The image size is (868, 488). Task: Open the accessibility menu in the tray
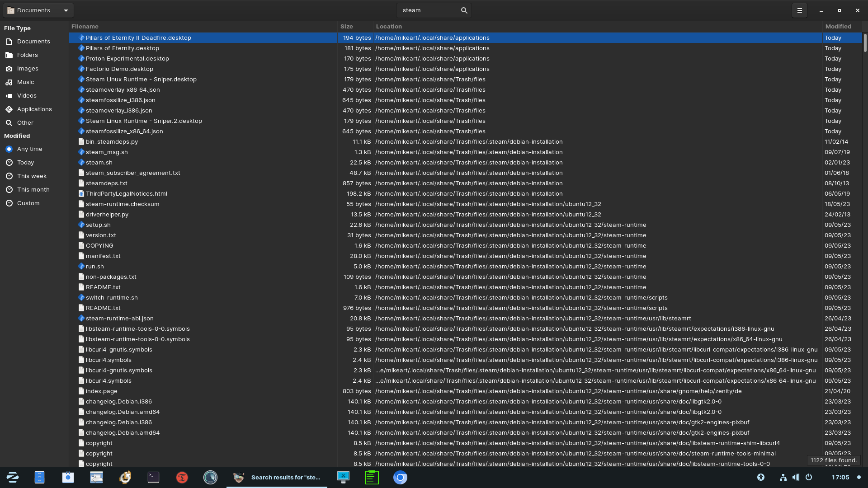click(x=761, y=477)
